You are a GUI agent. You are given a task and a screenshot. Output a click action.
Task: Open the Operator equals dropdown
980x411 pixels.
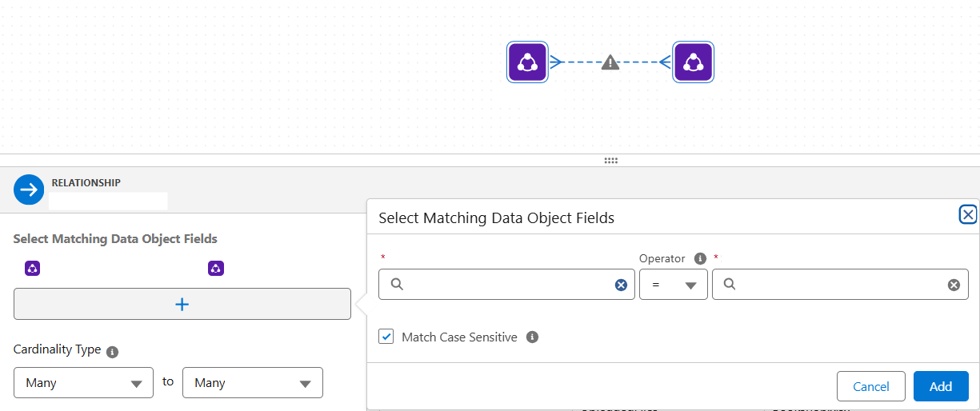click(x=673, y=285)
